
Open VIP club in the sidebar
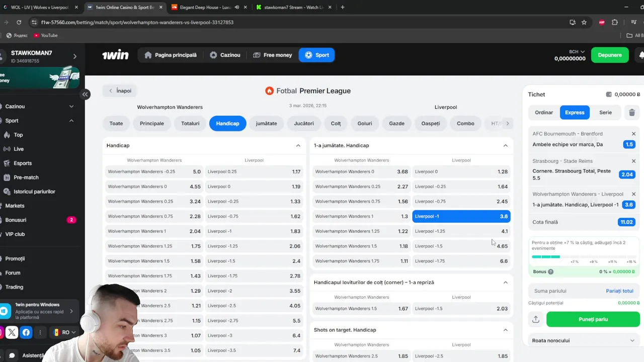(x=15, y=234)
